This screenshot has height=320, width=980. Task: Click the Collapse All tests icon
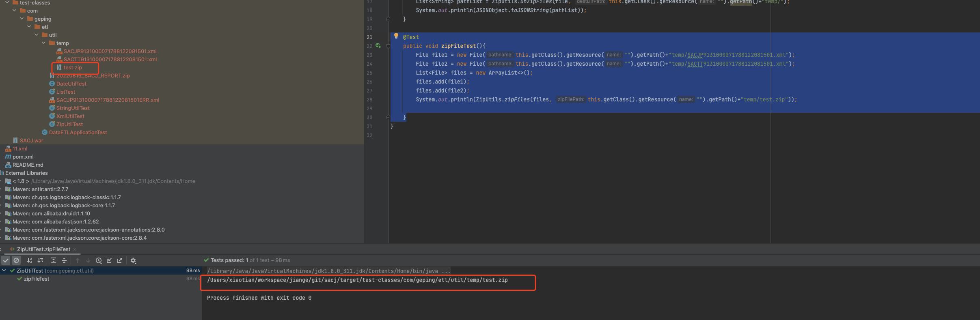pyautogui.click(x=64, y=260)
